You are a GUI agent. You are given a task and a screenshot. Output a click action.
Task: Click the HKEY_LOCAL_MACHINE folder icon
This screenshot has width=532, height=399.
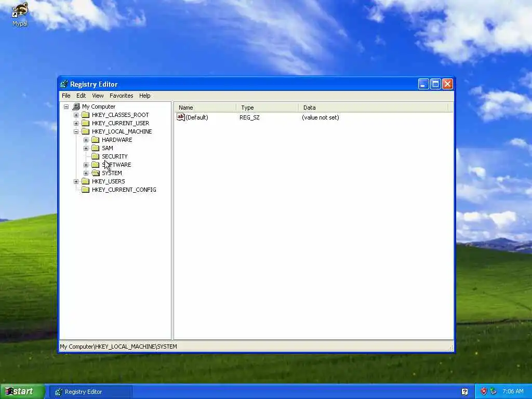click(86, 131)
